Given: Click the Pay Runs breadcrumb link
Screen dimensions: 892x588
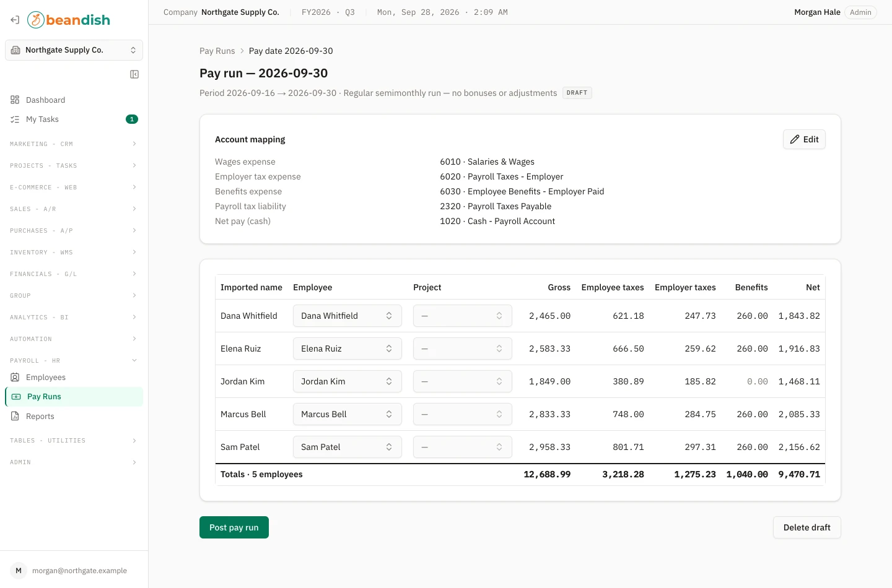Looking at the screenshot, I should click(x=217, y=51).
